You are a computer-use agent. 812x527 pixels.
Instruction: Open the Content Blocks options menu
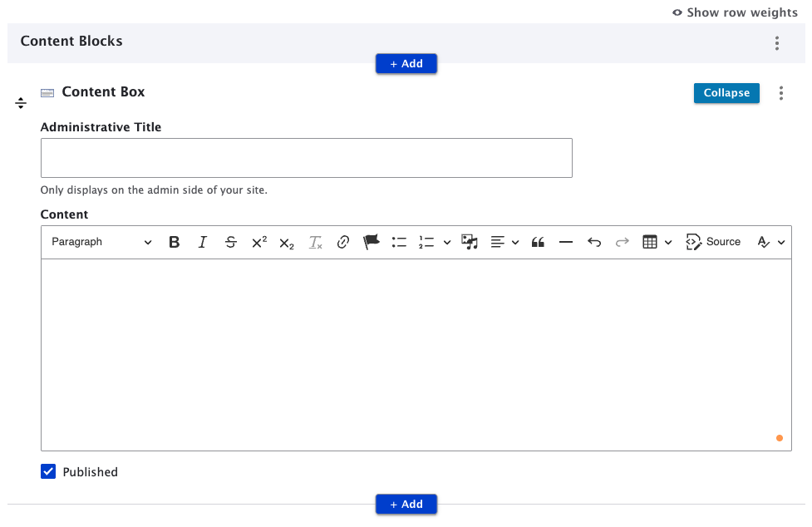(777, 42)
